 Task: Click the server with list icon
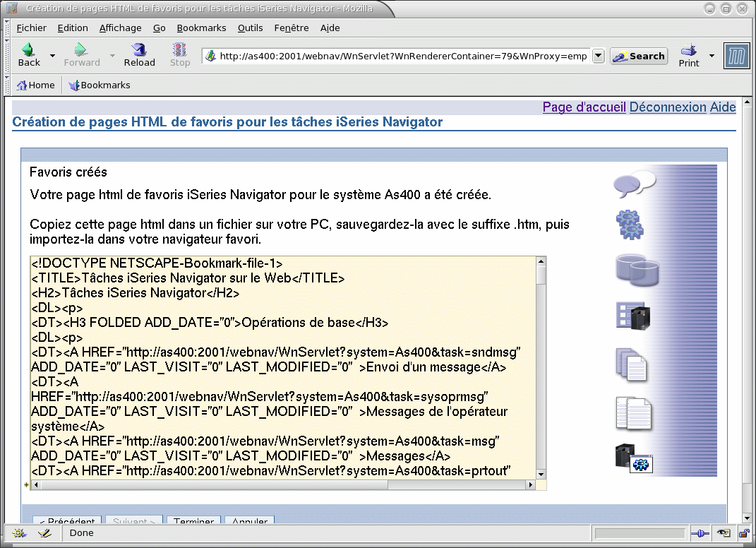[x=633, y=316]
